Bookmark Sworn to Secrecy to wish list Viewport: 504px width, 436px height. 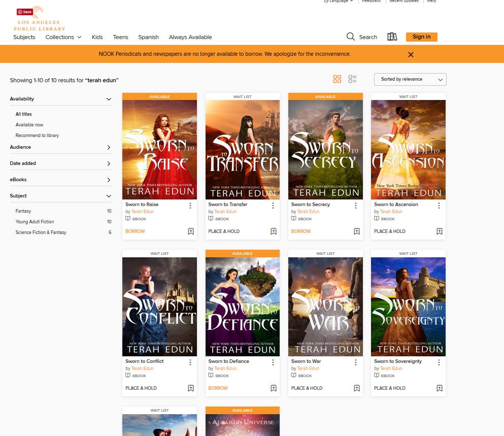pyautogui.click(x=357, y=231)
